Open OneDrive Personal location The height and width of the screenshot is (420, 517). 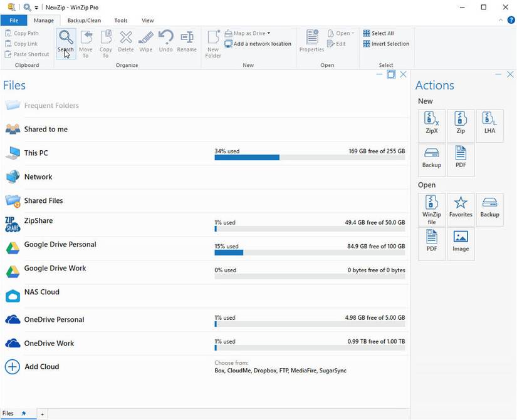204,319
